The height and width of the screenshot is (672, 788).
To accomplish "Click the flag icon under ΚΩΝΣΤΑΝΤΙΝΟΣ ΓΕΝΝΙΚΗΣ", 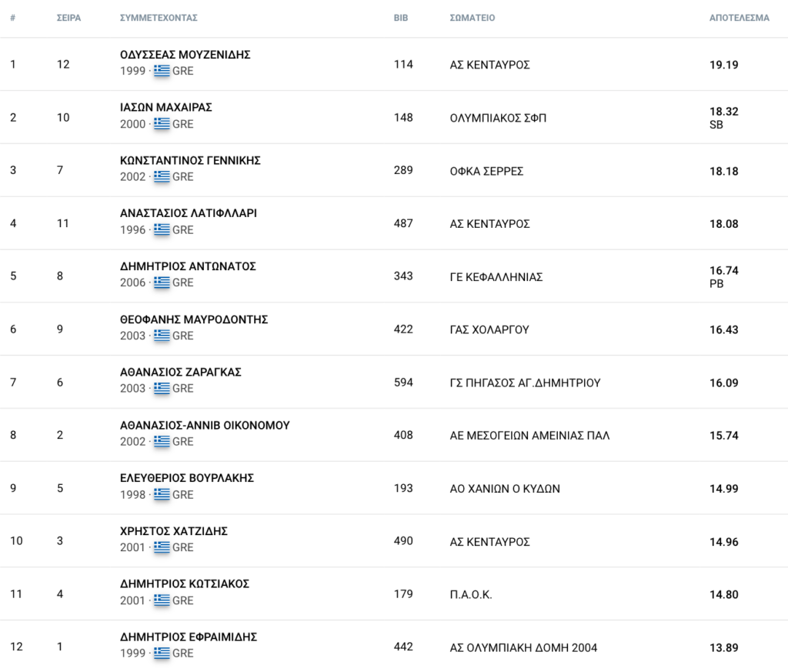I will click(162, 176).
